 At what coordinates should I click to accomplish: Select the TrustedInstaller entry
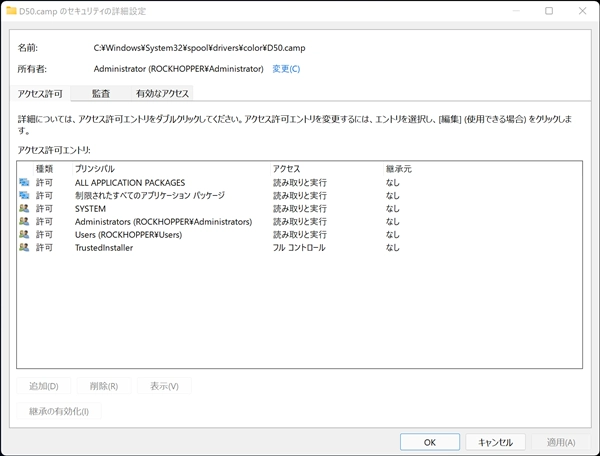click(x=104, y=248)
